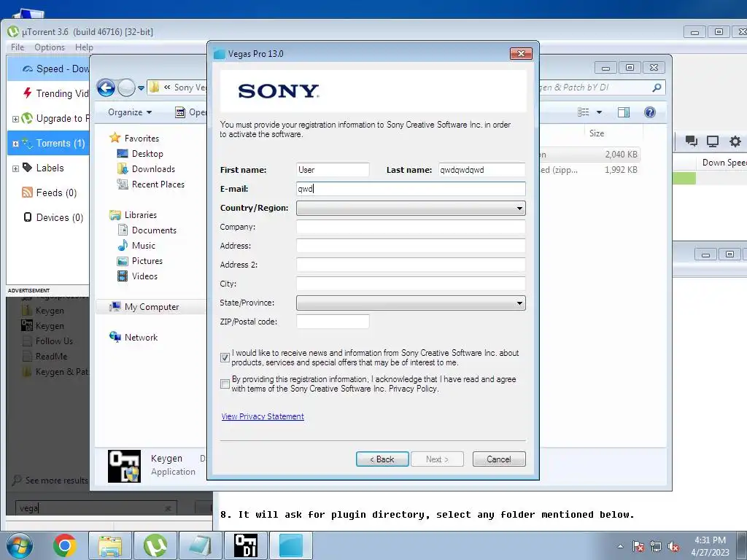The image size is (747, 560).
Task: Open the Options menu in uTorrent
Action: tap(50, 47)
